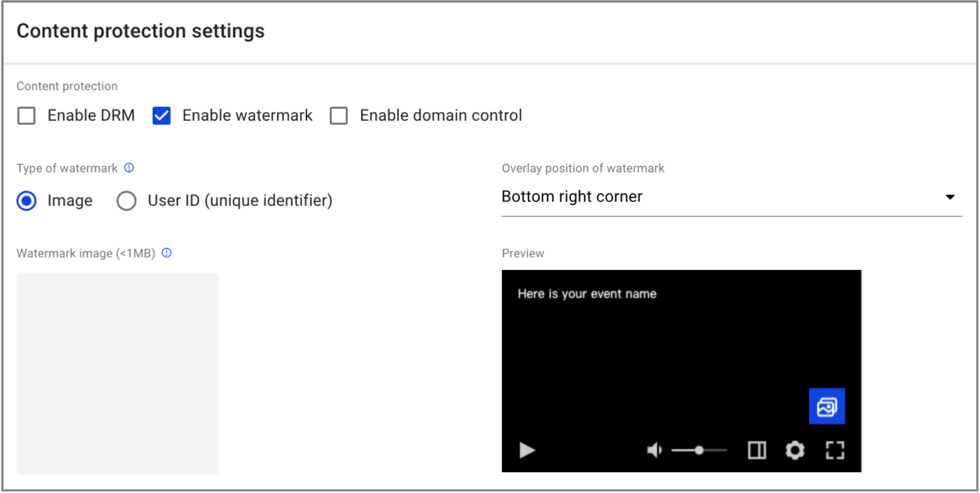Show info for Watermark image size limit
Screen dimensions: 980x493
tap(167, 253)
